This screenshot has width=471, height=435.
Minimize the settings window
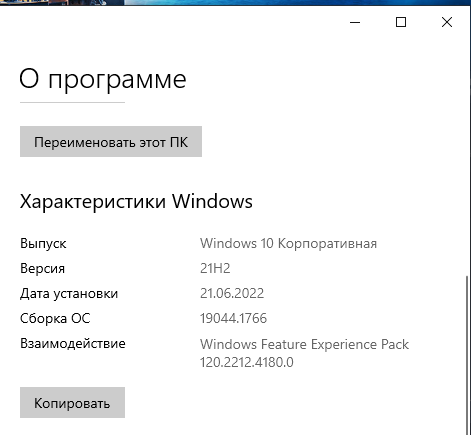355,22
